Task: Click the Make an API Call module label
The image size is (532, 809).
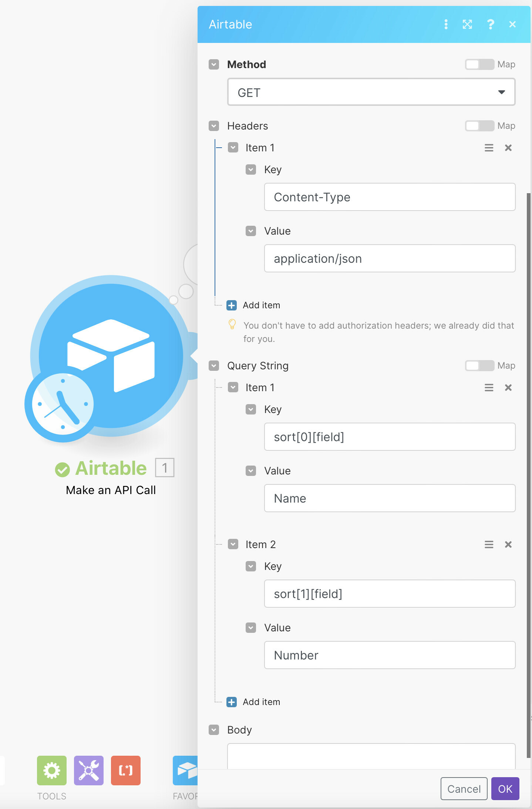Action: (111, 490)
